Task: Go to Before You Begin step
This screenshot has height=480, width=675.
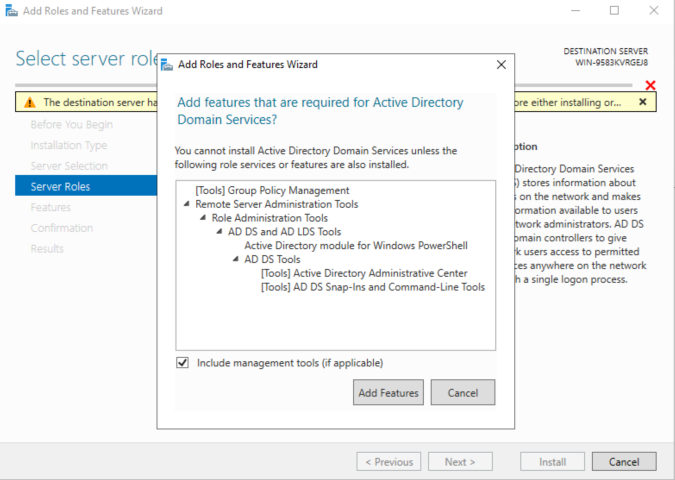Action: 71,124
